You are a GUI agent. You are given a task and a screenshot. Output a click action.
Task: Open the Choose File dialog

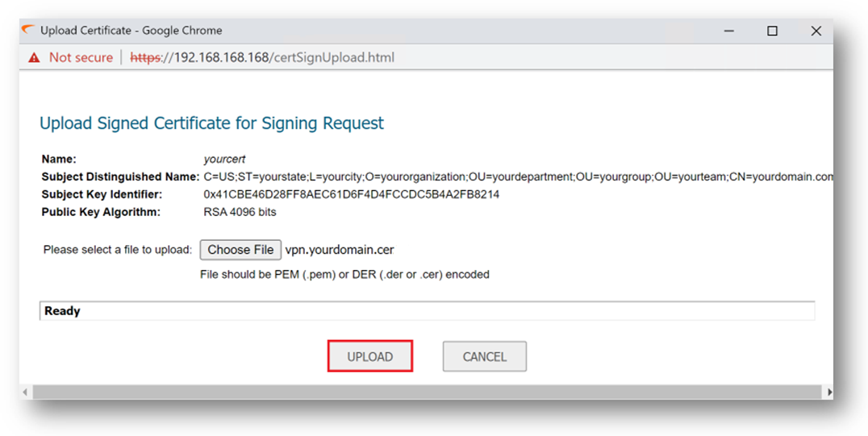click(240, 250)
